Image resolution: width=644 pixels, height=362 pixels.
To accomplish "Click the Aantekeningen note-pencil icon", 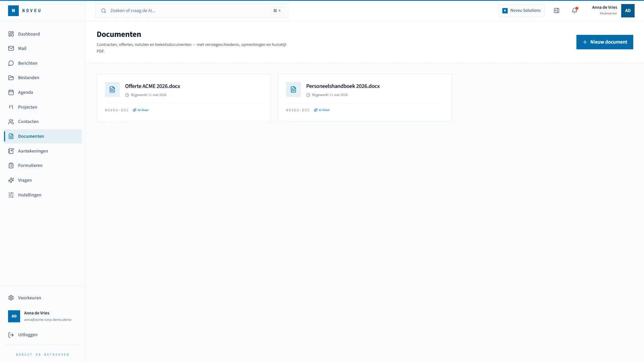I will tap(11, 151).
